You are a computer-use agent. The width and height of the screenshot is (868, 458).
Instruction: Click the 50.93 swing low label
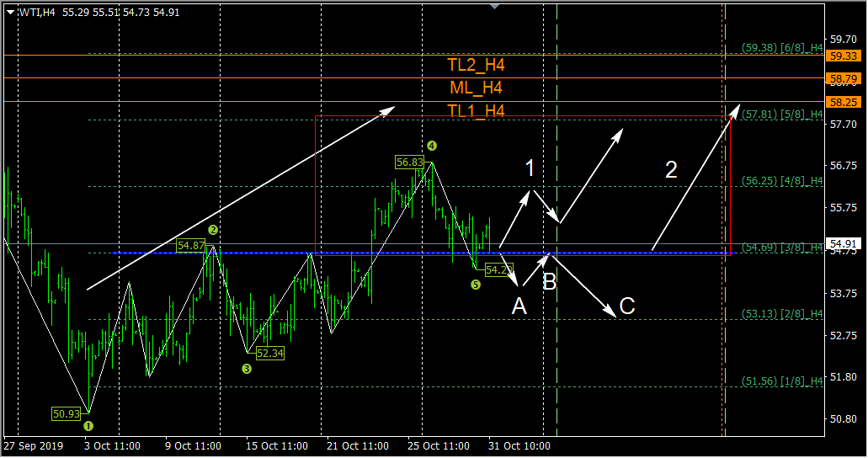click(x=67, y=413)
